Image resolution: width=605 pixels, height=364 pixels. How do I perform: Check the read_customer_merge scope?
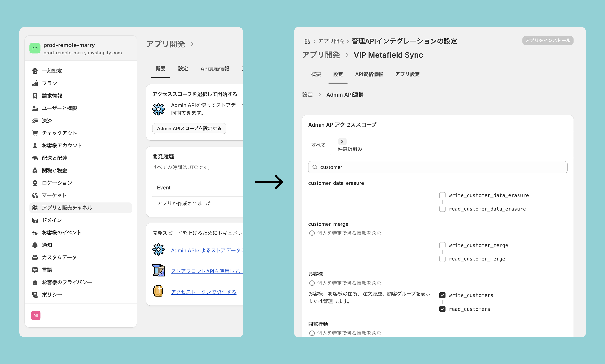(442, 259)
